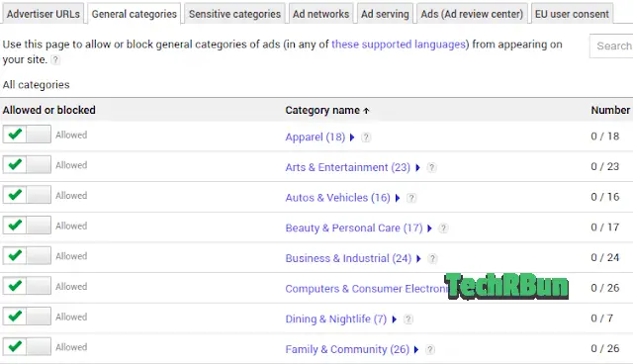Switch to the Advertiser URLs tab
The width and height of the screenshot is (633, 364).
click(x=43, y=14)
